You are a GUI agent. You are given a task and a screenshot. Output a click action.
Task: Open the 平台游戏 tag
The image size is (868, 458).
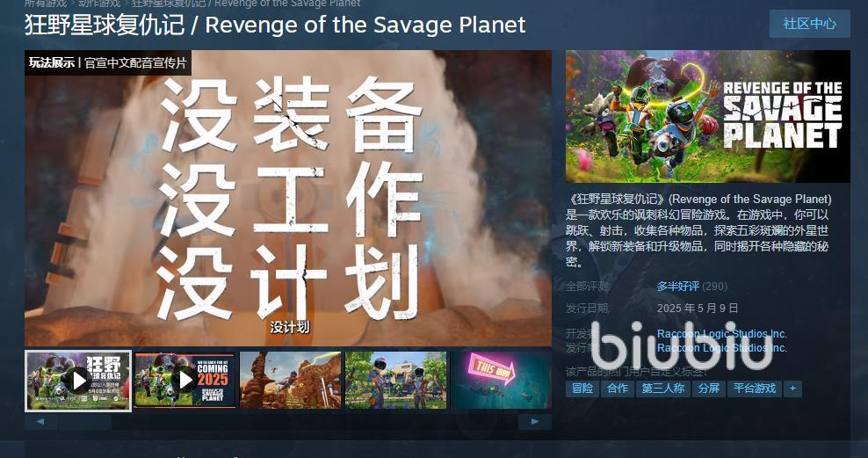coord(755,389)
